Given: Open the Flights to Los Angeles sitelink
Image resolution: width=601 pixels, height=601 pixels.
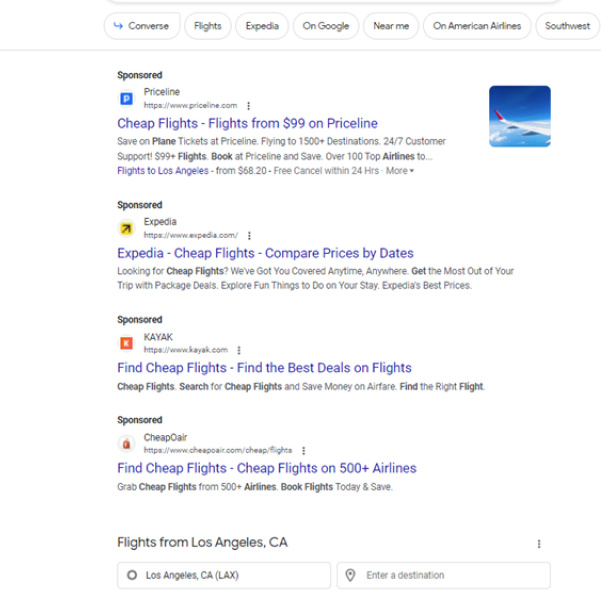Looking at the screenshot, I should (x=163, y=171).
